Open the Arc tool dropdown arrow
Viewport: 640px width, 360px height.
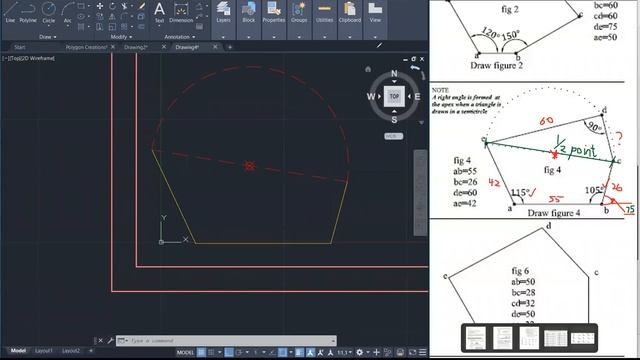tap(67, 27)
